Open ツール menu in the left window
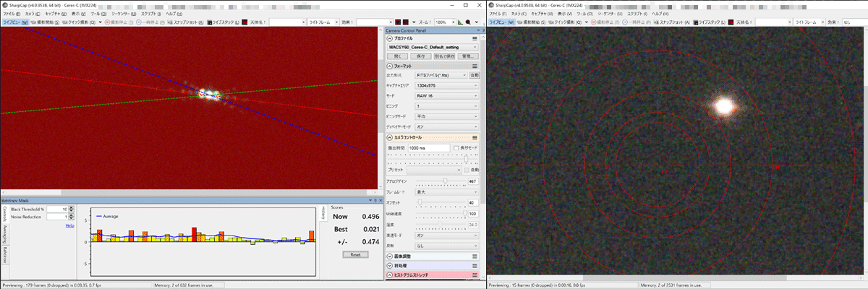The width and height of the screenshot is (868, 289). (x=99, y=14)
